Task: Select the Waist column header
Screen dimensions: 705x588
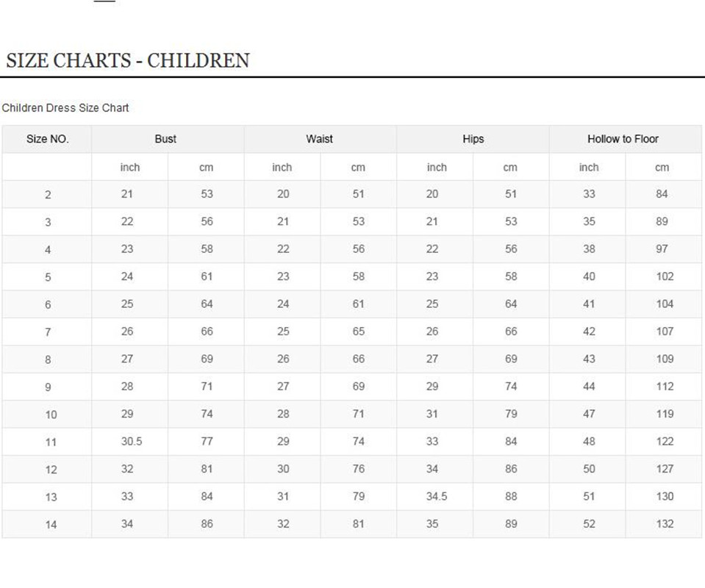Action: click(x=319, y=139)
